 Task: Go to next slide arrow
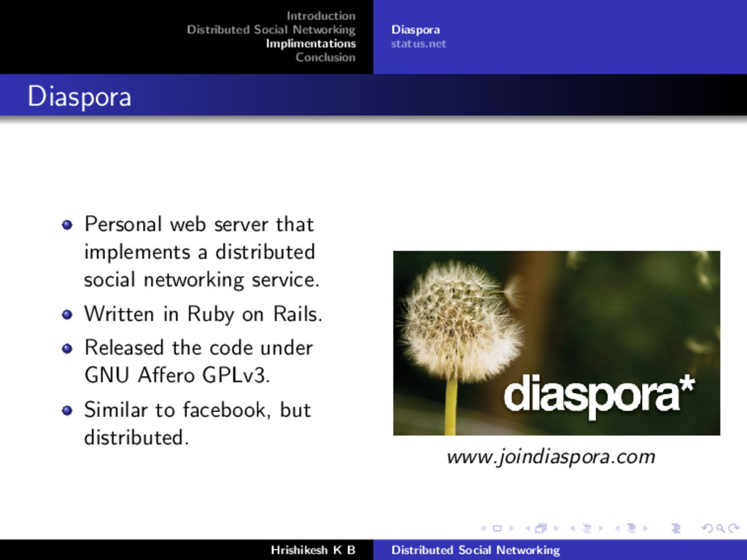click(x=511, y=528)
